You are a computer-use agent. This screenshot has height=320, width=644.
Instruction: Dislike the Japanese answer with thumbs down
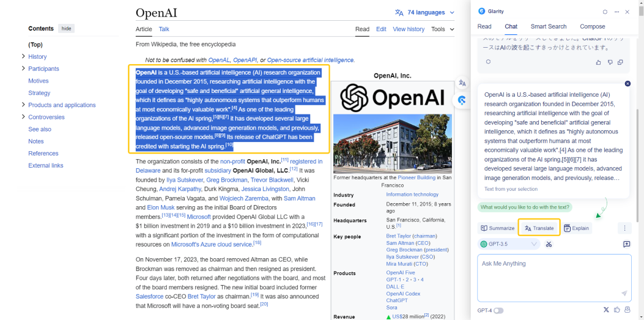(x=610, y=62)
